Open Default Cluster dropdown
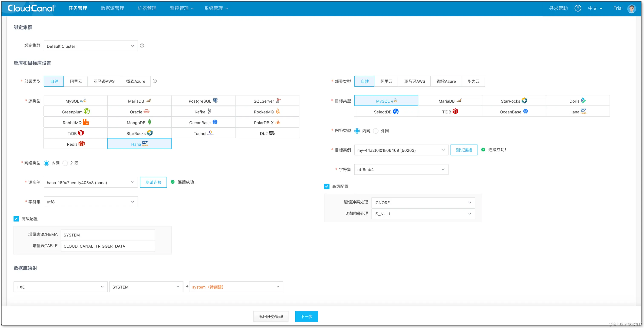This screenshot has height=328, width=644. pos(91,46)
